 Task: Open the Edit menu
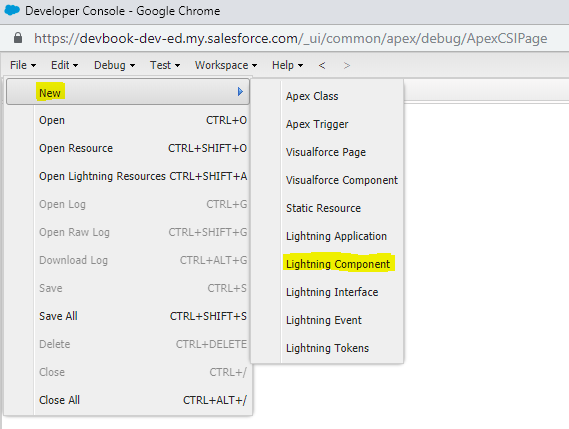coord(64,65)
